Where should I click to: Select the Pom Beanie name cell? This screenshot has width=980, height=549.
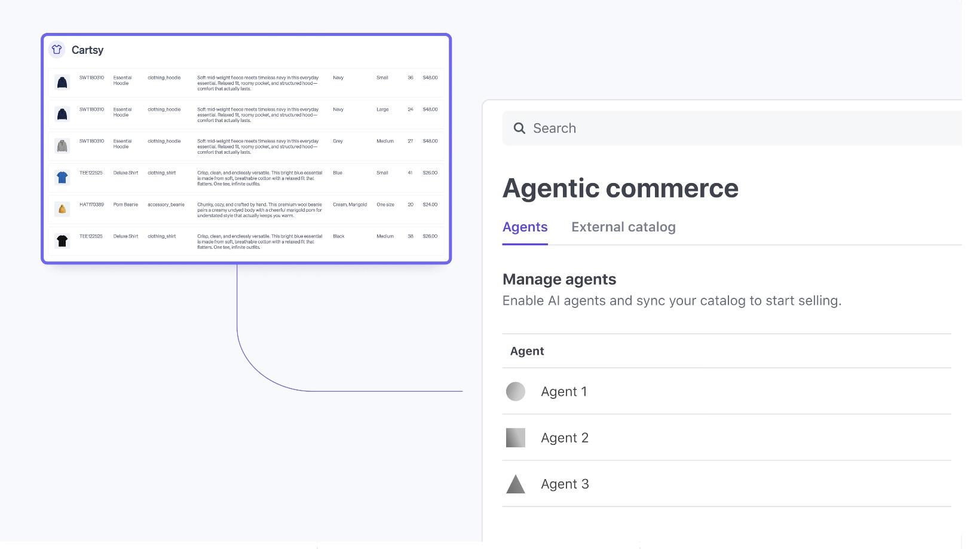(x=125, y=205)
